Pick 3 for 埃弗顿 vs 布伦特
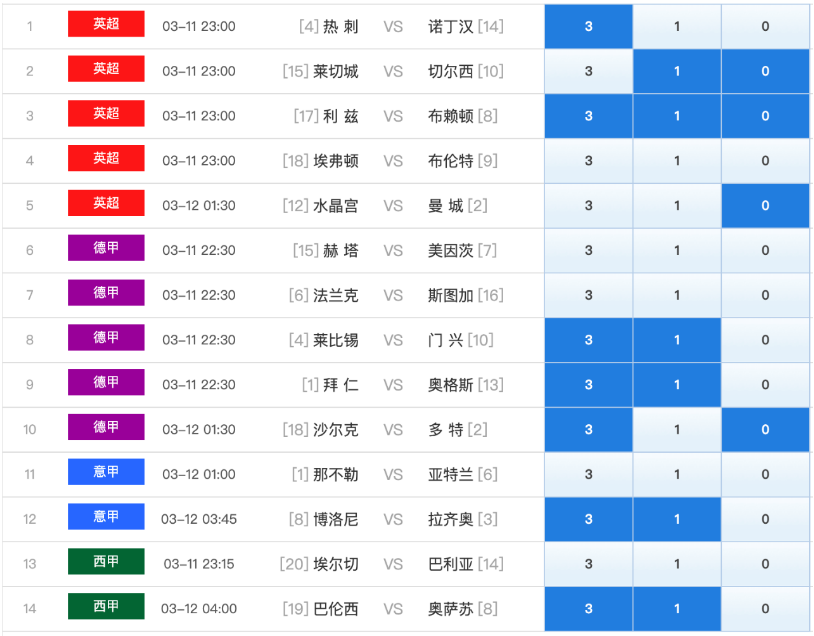 click(x=588, y=161)
